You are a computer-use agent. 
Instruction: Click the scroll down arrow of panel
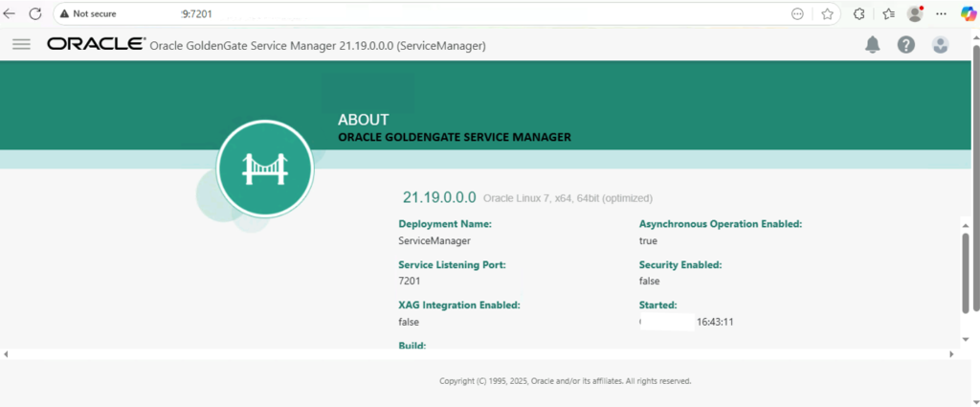click(x=966, y=338)
